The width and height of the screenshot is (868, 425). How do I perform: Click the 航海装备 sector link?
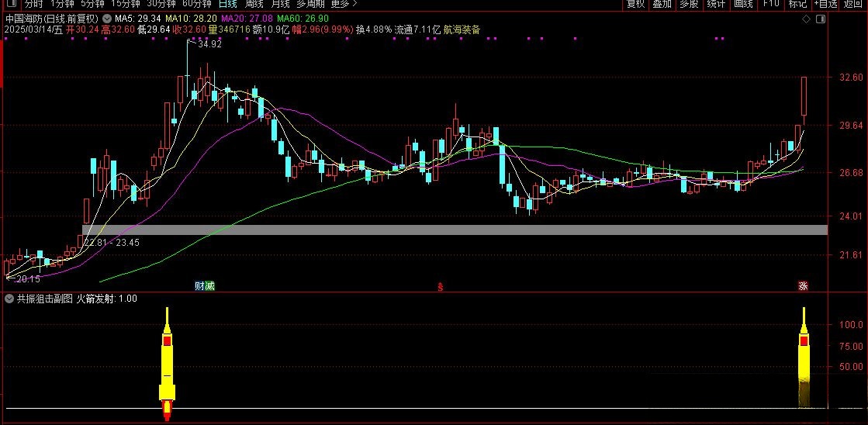click(462, 29)
